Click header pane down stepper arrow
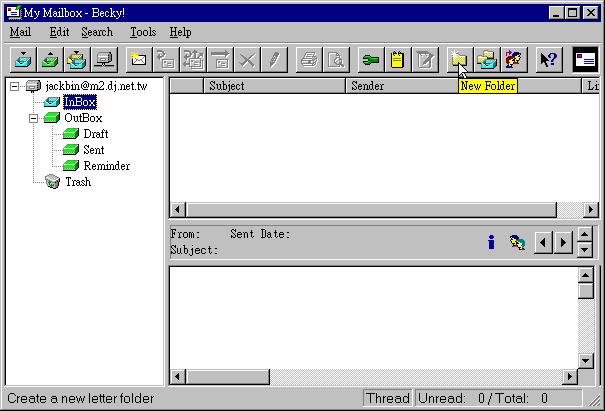 tap(585, 250)
